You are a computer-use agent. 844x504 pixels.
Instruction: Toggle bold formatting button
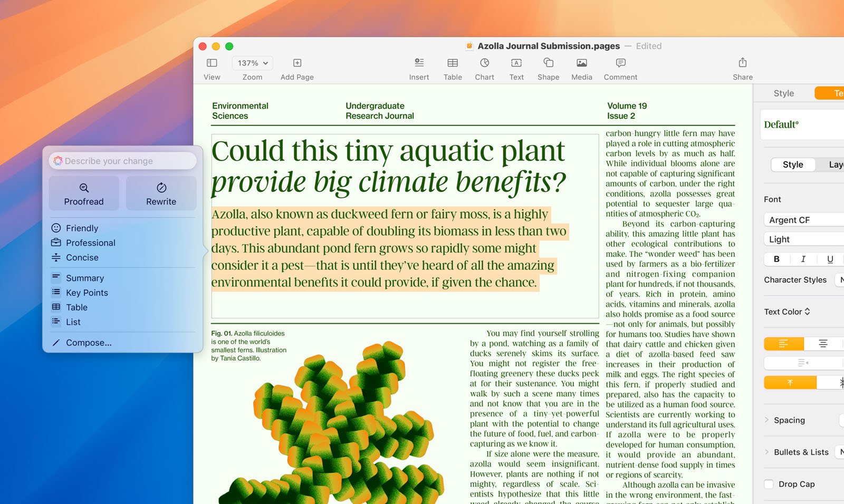click(x=776, y=259)
